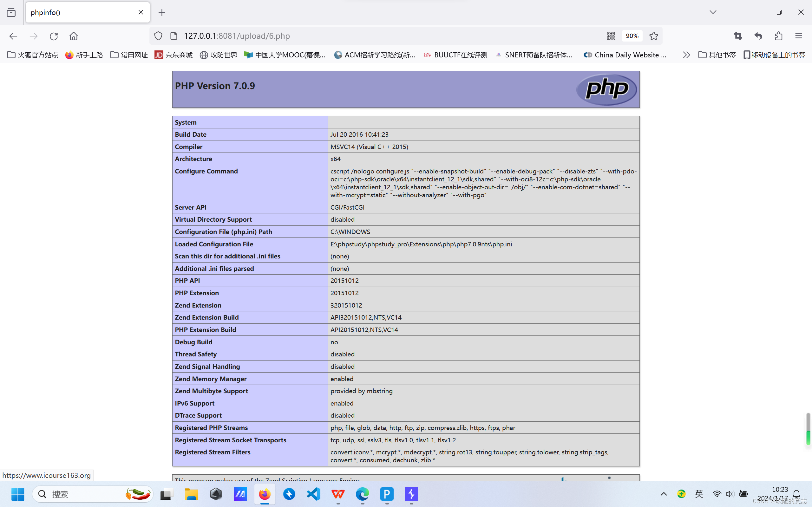Open 中国大学MOOC bookmark

pos(285,55)
